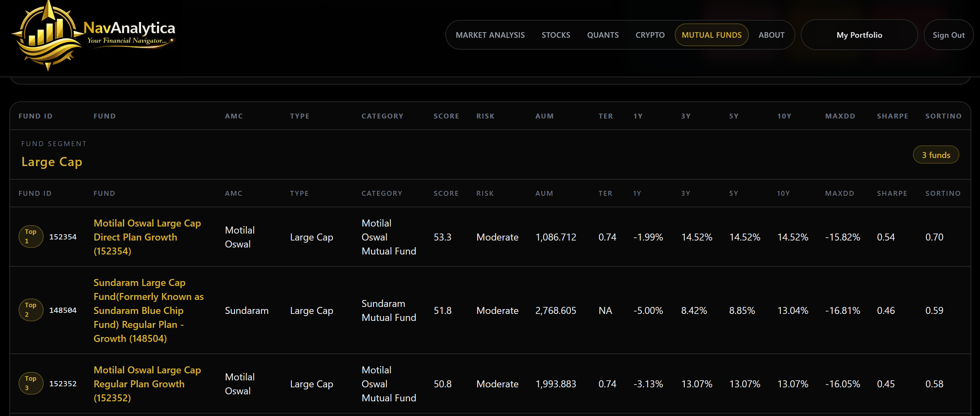
Task: Click the max drawdown -16.05%
Action: (x=843, y=383)
